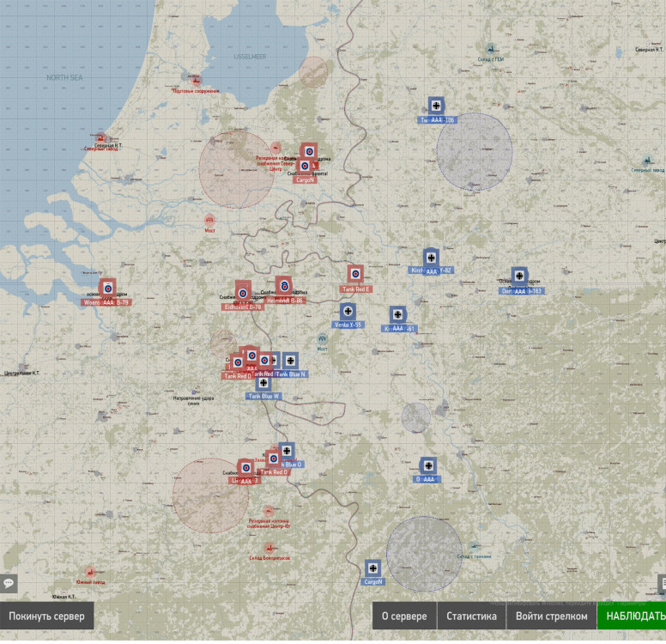The height and width of the screenshot is (644, 666).
Task: Select the Eindhoven B-78 airfield icon
Action: (x=243, y=293)
